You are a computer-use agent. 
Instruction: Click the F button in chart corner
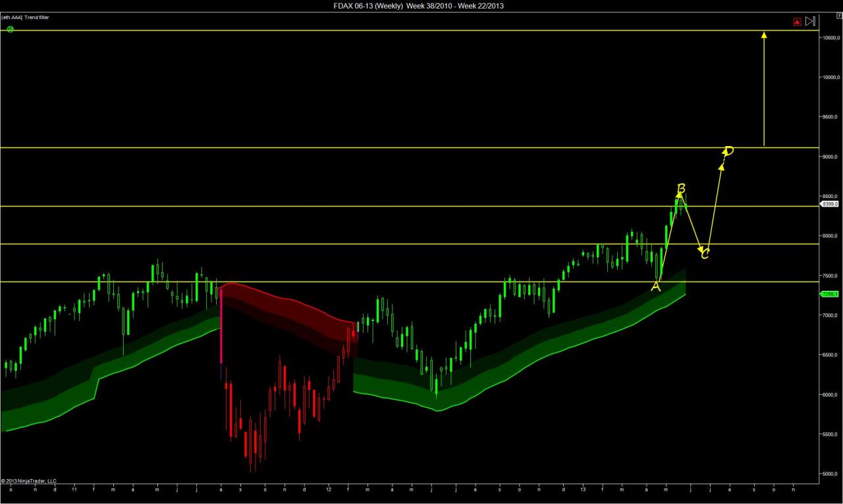point(839,16)
